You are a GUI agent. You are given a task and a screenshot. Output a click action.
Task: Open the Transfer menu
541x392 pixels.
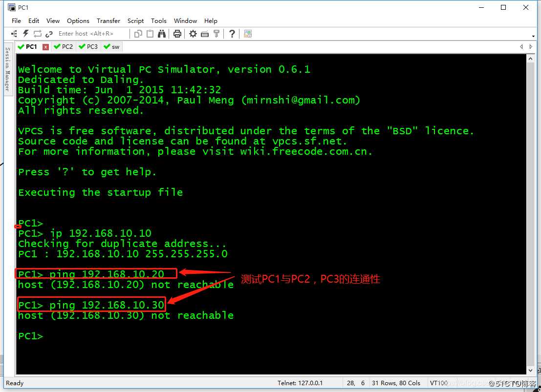[108, 21]
